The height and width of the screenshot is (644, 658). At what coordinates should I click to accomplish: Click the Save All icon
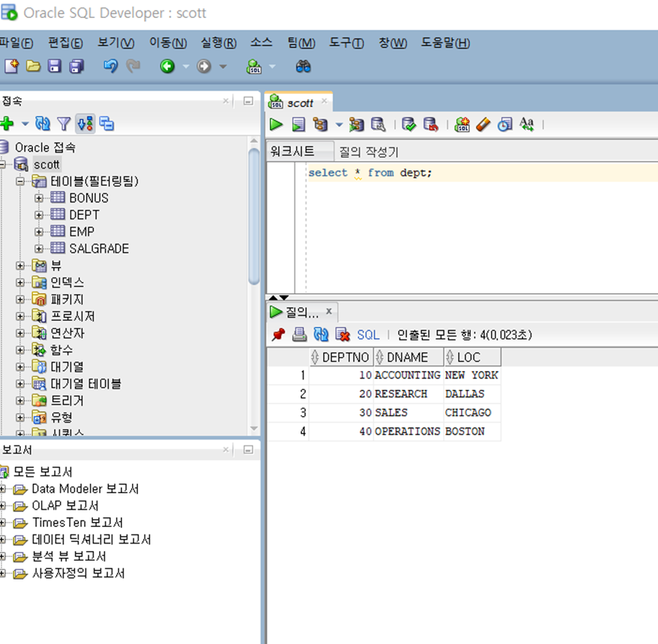[76, 66]
